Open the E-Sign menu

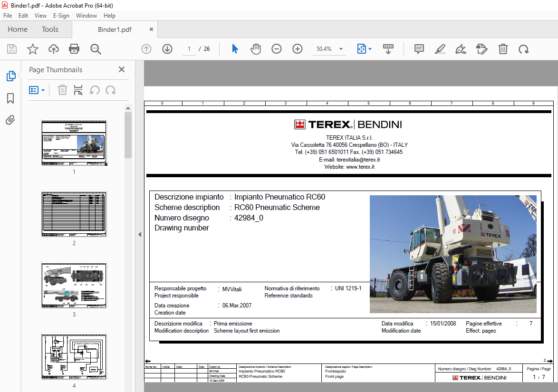tap(61, 16)
